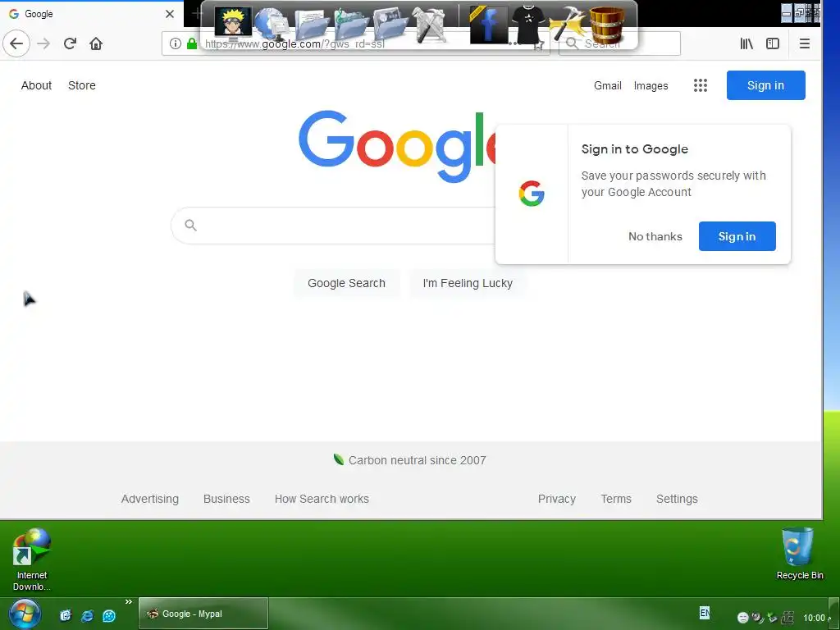840x630 pixels.
Task: Open the hammer and pick dock icon
Action: click(x=568, y=25)
